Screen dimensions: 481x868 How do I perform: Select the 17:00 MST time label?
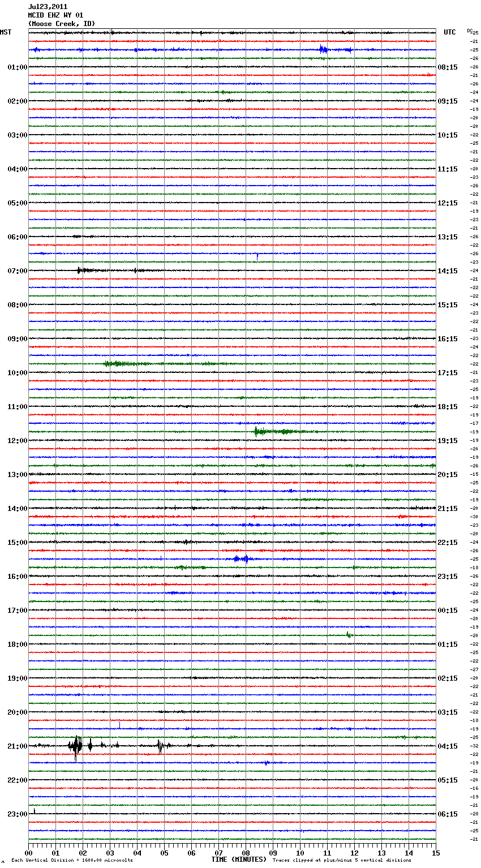pyautogui.click(x=17, y=611)
